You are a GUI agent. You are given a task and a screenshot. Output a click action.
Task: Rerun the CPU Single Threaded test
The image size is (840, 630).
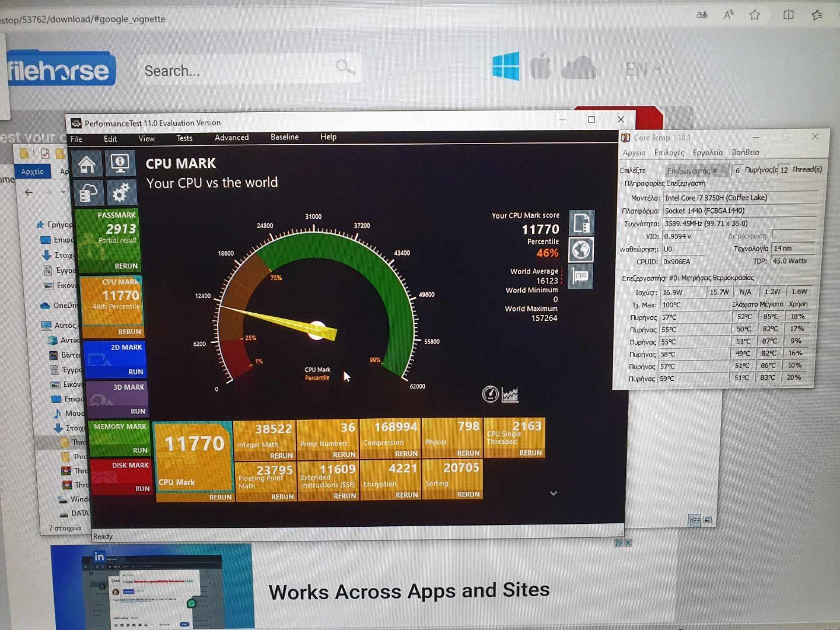[531, 453]
